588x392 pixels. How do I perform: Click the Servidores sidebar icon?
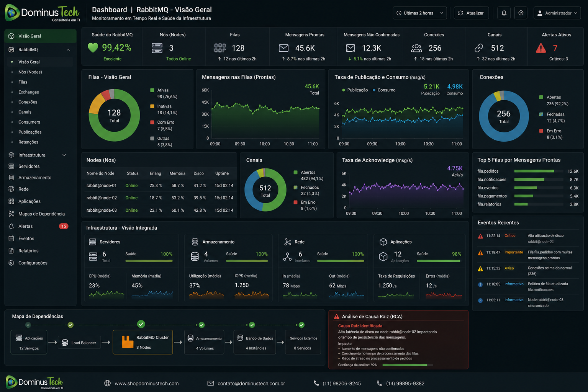coord(11,166)
